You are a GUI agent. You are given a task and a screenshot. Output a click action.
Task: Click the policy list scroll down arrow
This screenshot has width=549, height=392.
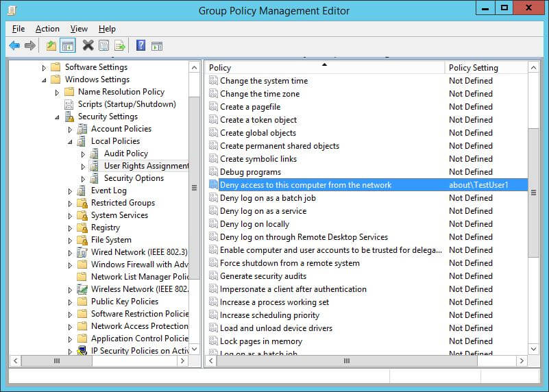(533, 349)
